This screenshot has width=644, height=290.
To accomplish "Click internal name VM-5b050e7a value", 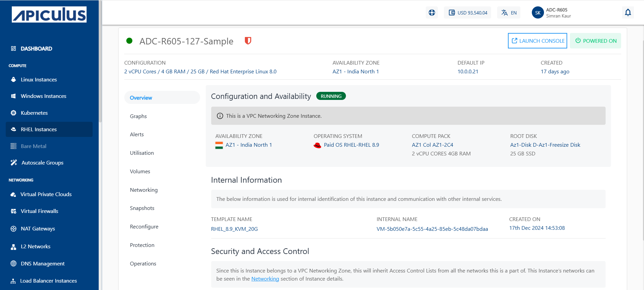I will [x=432, y=229].
